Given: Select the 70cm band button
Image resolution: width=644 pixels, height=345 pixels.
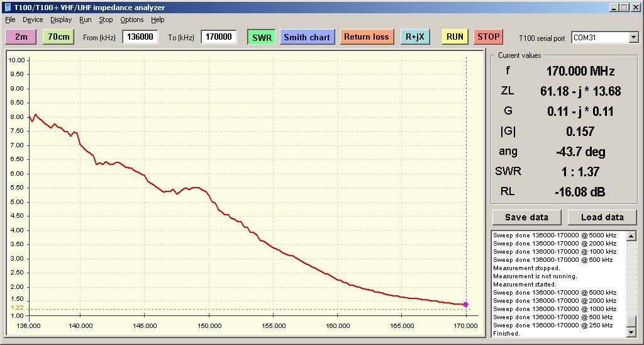Looking at the screenshot, I should coord(58,37).
